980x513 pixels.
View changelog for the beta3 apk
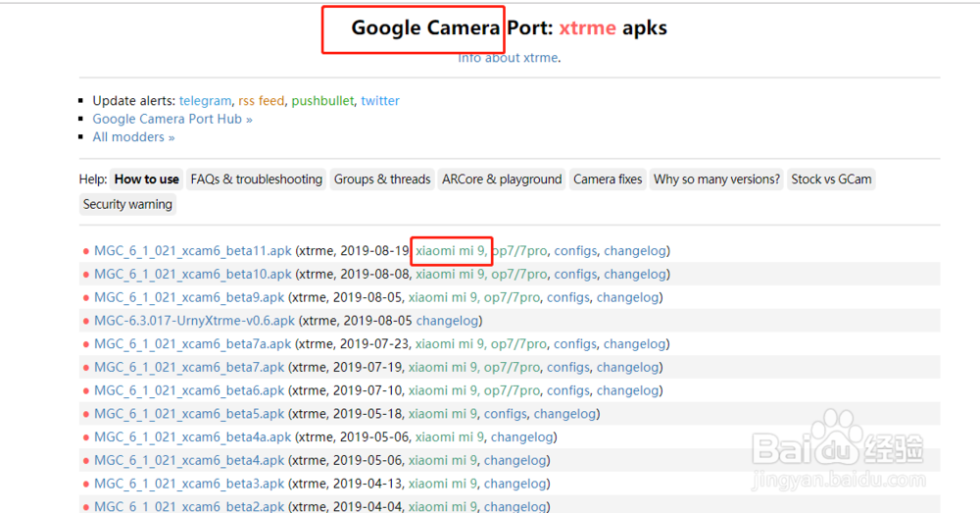point(515,484)
